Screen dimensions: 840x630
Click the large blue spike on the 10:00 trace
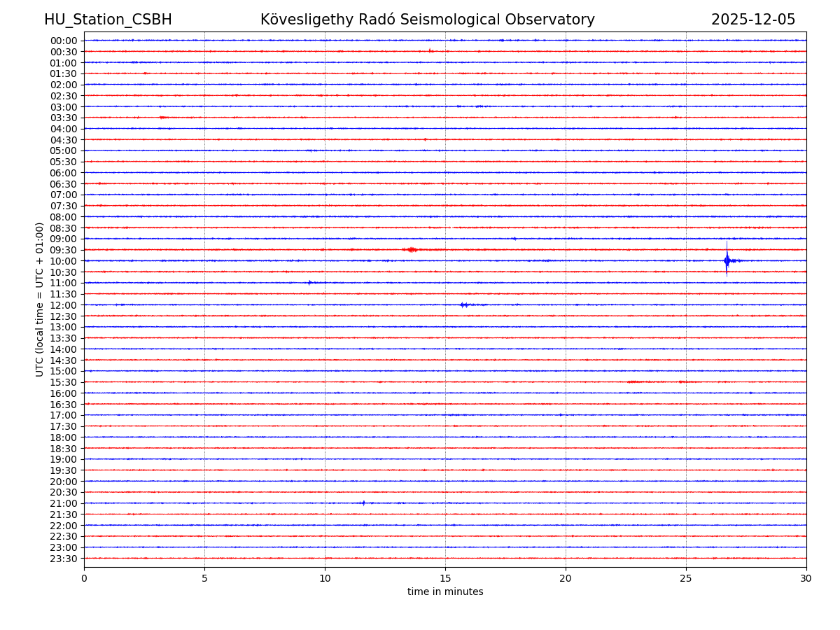pos(727,260)
